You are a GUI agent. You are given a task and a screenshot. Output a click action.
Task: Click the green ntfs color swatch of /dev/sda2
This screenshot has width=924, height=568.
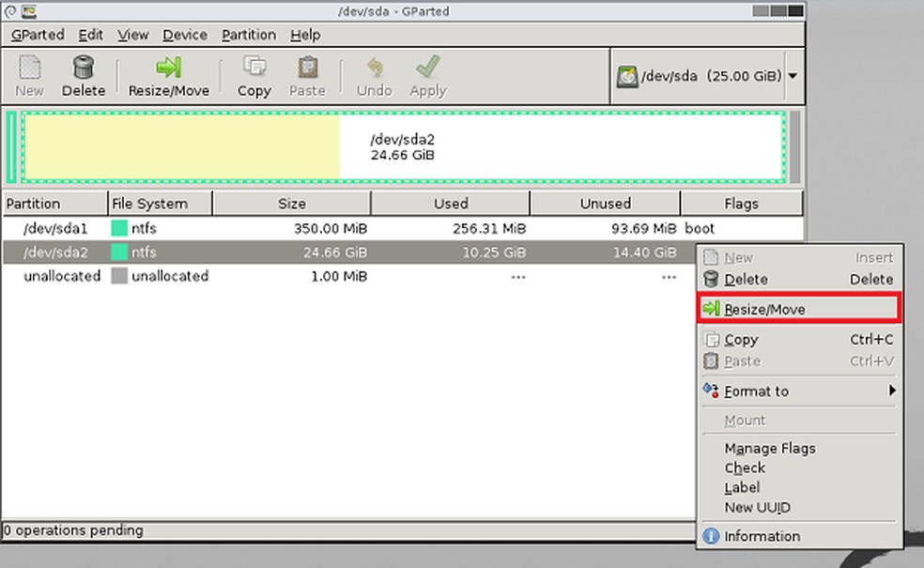(x=119, y=253)
